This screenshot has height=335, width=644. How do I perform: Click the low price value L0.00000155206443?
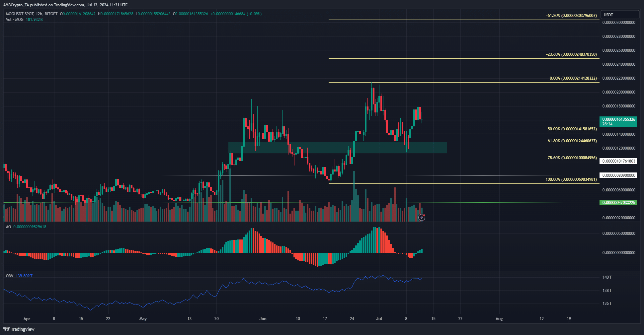[x=153, y=14]
